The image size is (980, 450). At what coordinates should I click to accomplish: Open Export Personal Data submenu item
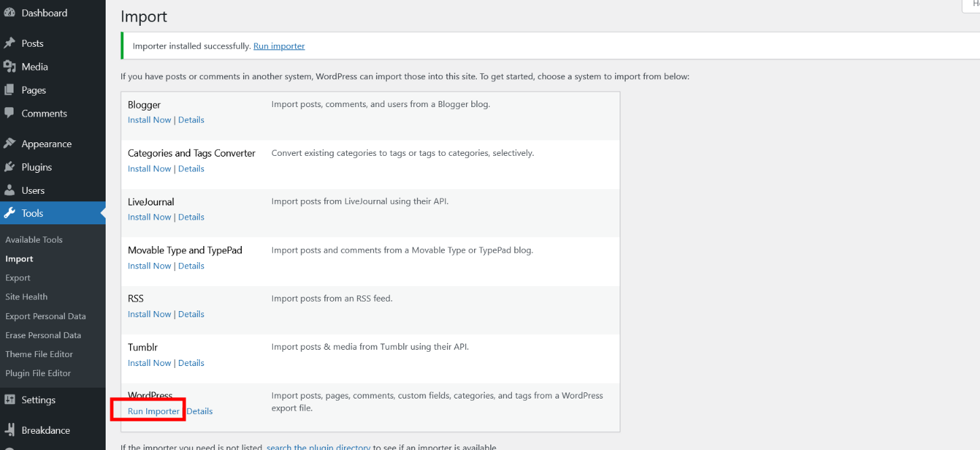tap(45, 316)
